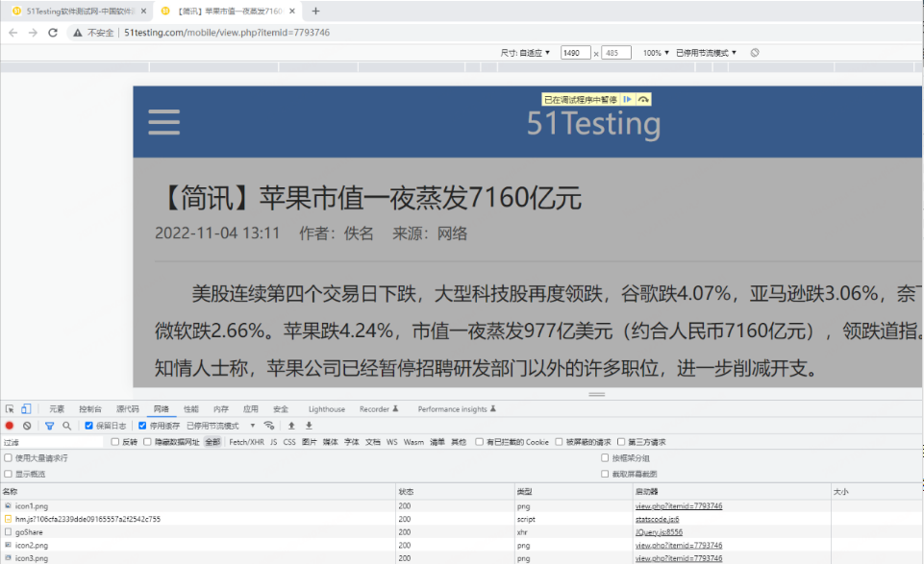Step over next function call icon
Image resolution: width=924 pixels, height=564 pixels.
pyautogui.click(x=643, y=100)
